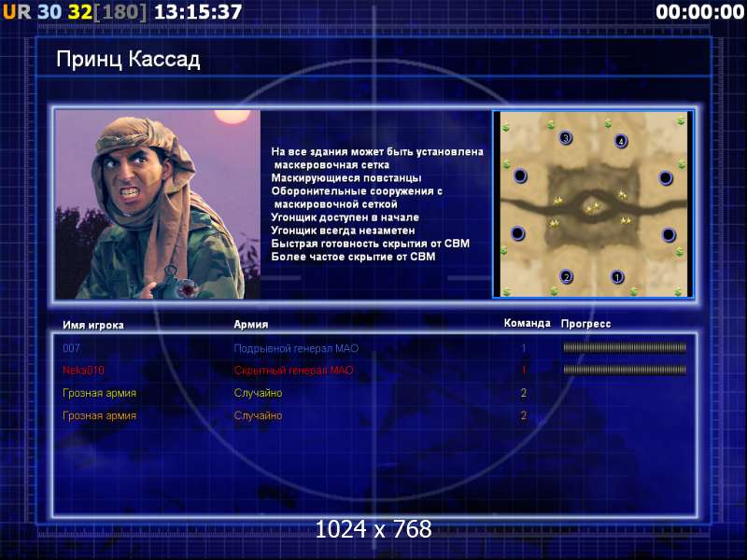The width and height of the screenshot is (747, 560).
Task: Click the cluster of stars at the map center
Action: (x=593, y=206)
